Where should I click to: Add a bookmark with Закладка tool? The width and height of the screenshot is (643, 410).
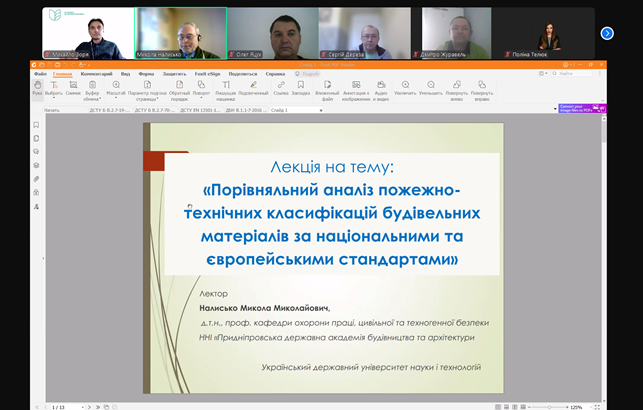point(301,87)
